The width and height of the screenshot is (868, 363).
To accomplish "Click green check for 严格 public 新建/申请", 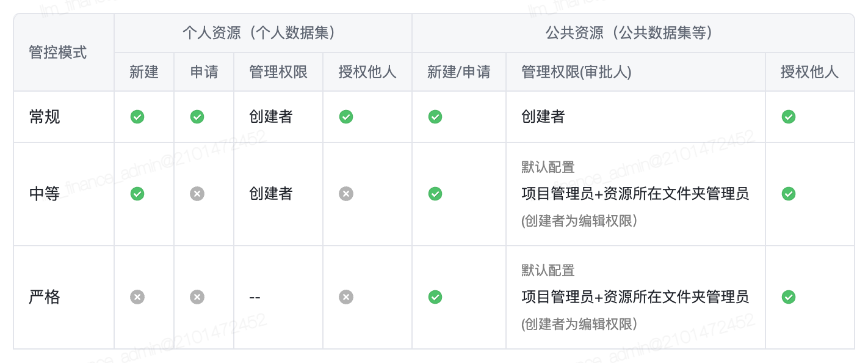I will pos(435,297).
